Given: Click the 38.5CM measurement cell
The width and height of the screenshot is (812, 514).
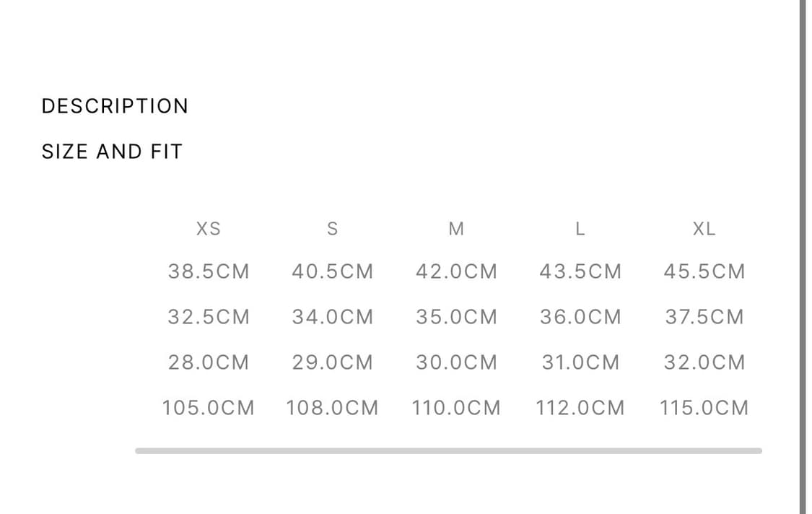Looking at the screenshot, I should [209, 271].
